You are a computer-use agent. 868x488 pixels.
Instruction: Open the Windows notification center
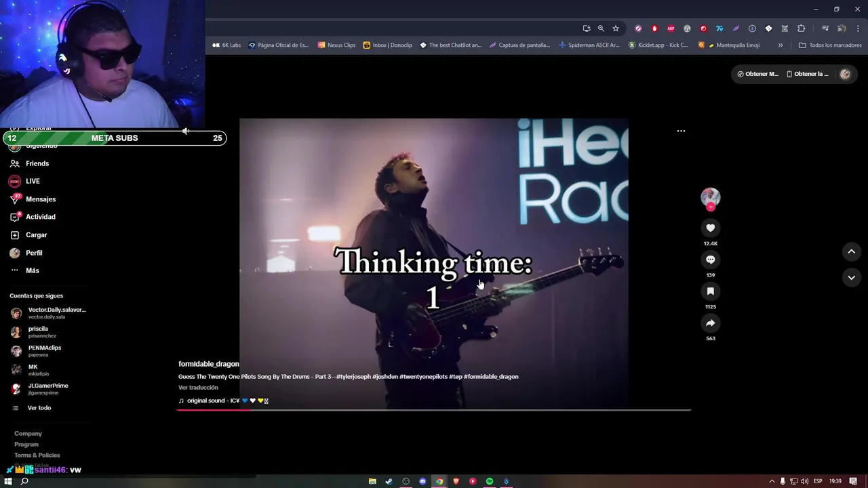click(853, 481)
